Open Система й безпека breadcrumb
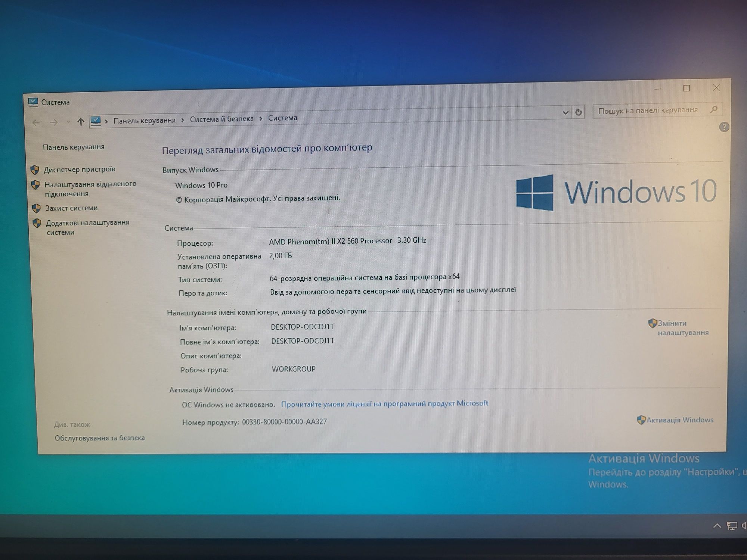 (221, 119)
